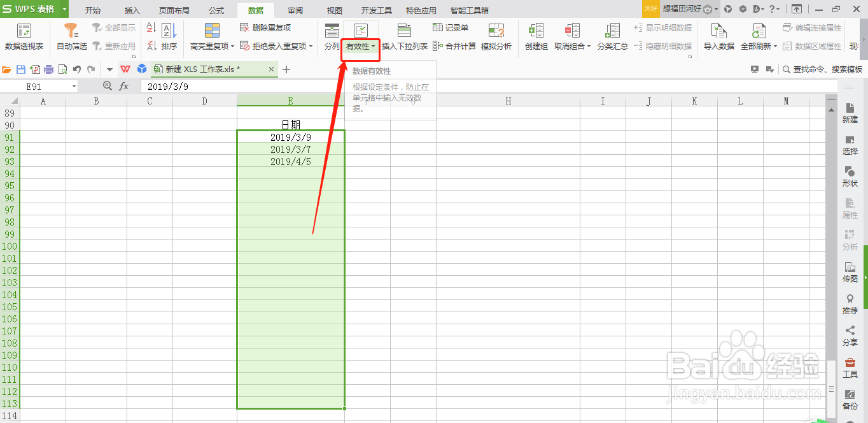
Task: Click 推荐 in the right sidebar
Action: click(850, 305)
